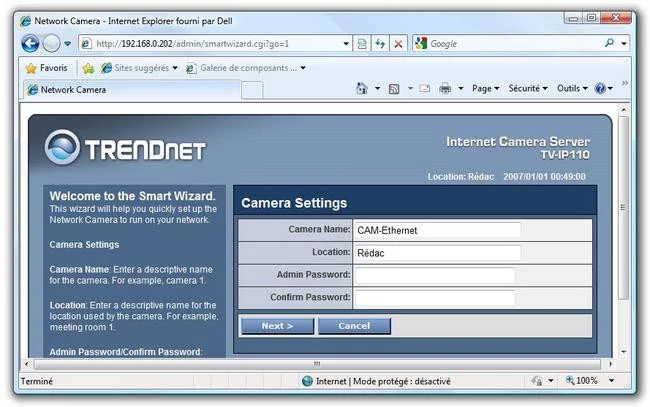Click the Refresh page icon

380,44
